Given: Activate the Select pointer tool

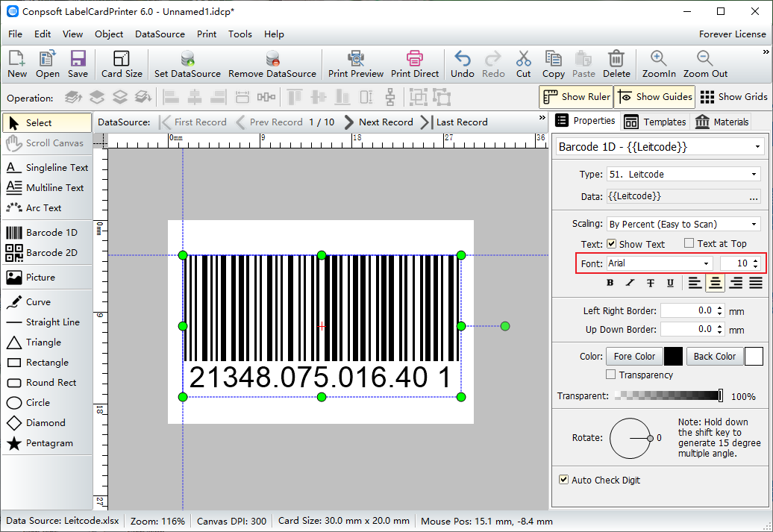Looking at the screenshot, I should click(47, 123).
